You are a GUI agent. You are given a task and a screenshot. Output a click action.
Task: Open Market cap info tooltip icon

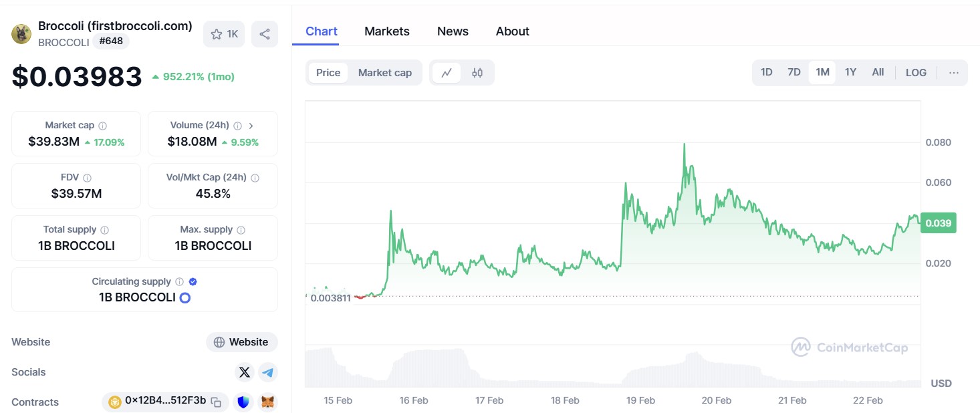tap(102, 124)
